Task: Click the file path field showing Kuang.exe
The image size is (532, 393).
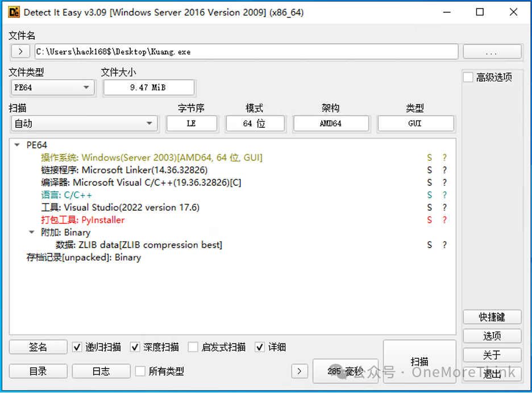Action: (247, 52)
